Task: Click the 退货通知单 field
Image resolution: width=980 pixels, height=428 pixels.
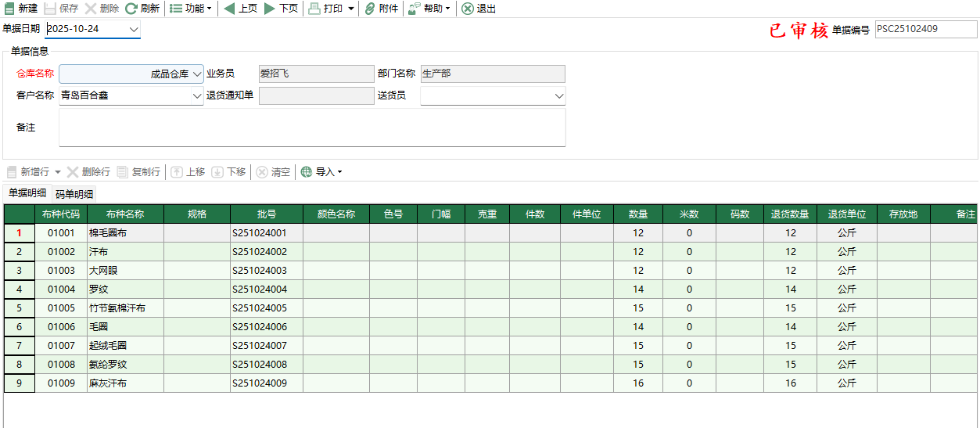Action: coord(317,95)
